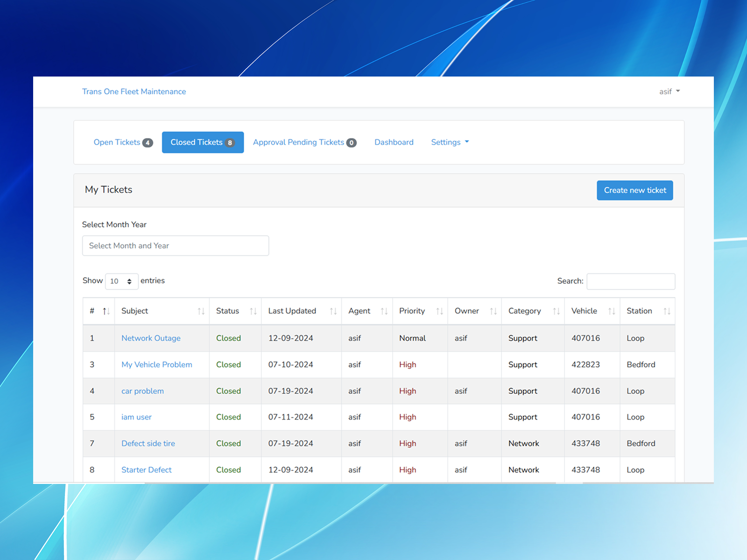Sort by Vehicle column sort icon
The height and width of the screenshot is (560, 747).
coord(612,311)
